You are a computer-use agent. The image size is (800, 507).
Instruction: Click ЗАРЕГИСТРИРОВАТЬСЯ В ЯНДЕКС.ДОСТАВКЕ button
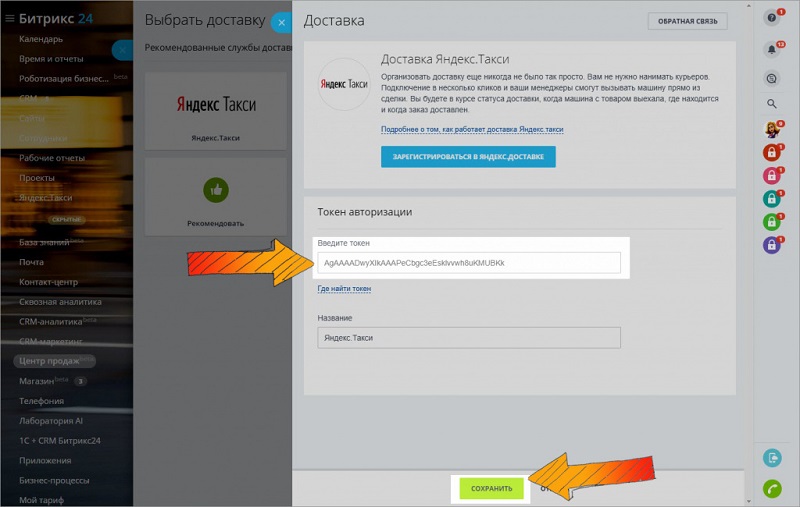point(468,157)
